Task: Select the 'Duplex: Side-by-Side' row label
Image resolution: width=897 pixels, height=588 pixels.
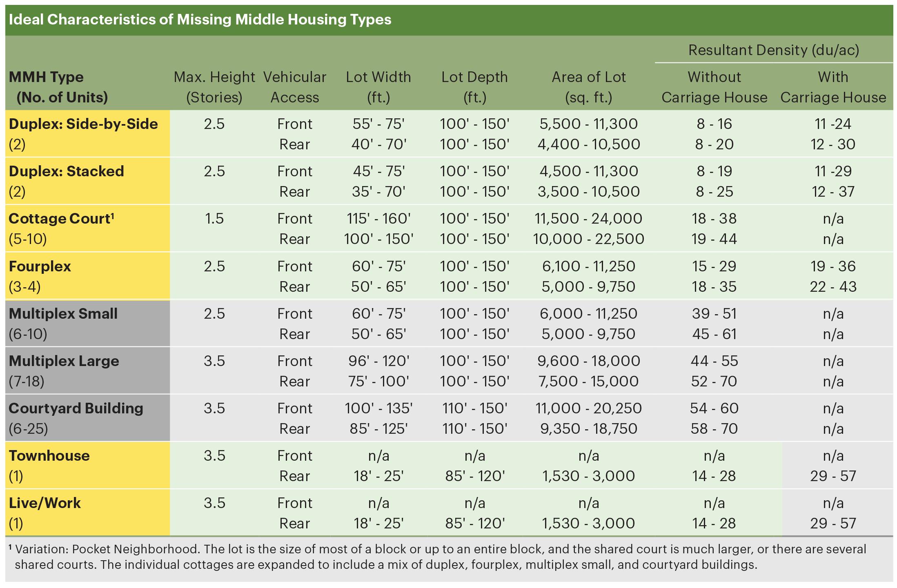Action: pyautogui.click(x=83, y=124)
